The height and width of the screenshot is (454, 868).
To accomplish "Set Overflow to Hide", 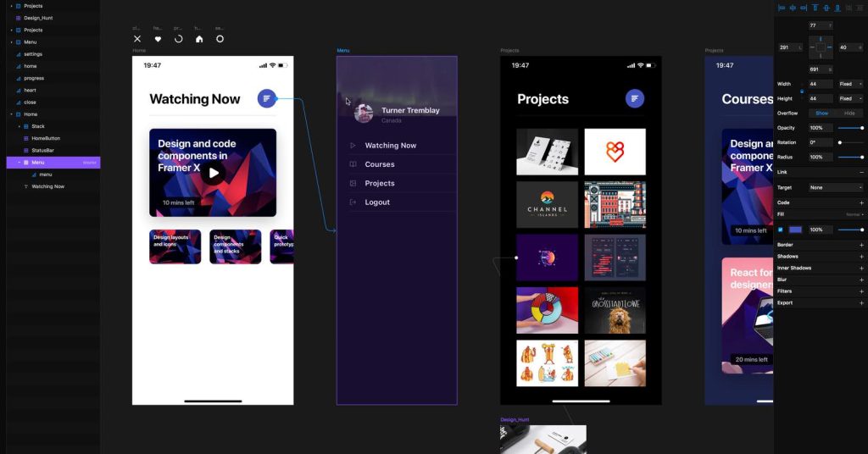I will coord(849,113).
